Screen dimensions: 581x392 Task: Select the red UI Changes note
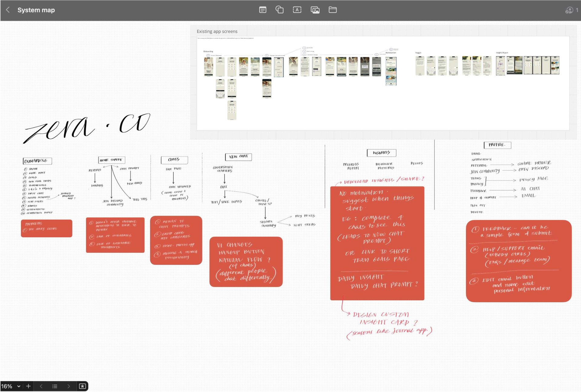pos(246,262)
